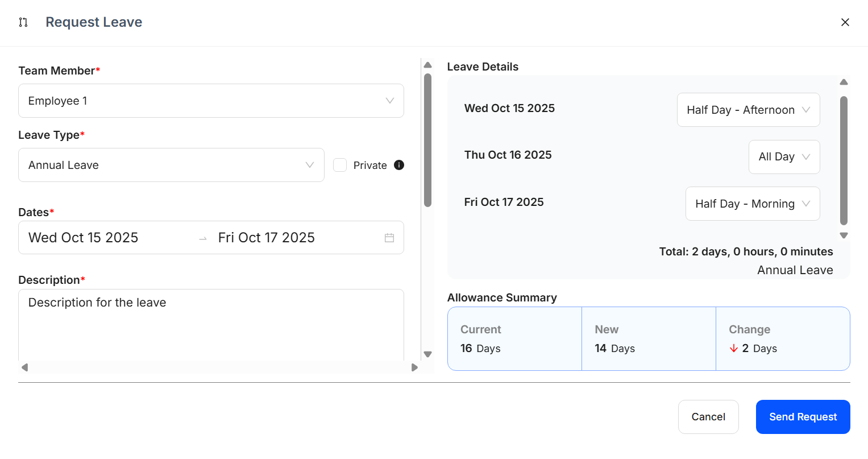The width and height of the screenshot is (868, 459).
Task: Click the Leave Details vertical scrollbar
Action: pos(844,159)
